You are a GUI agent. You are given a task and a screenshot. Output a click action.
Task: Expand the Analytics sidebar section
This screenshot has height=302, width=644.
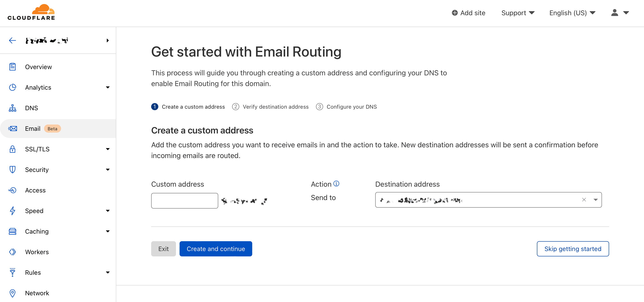click(x=108, y=87)
